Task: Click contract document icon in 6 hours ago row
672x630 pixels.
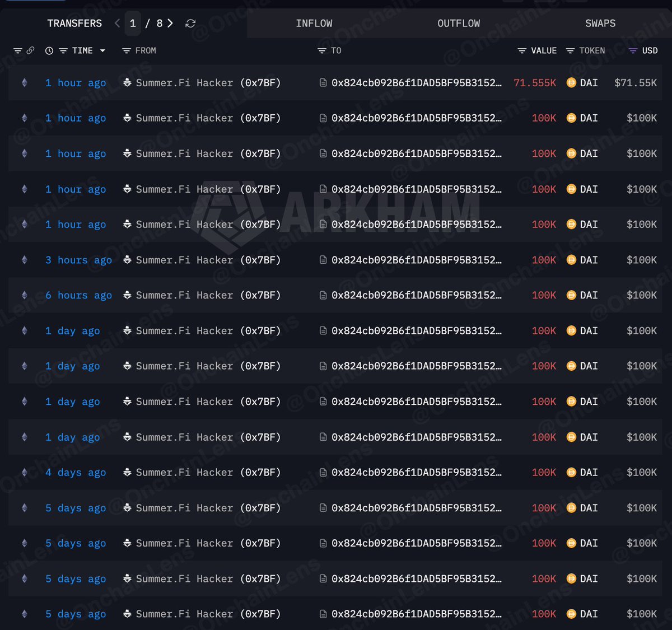Action: point(323,295)
